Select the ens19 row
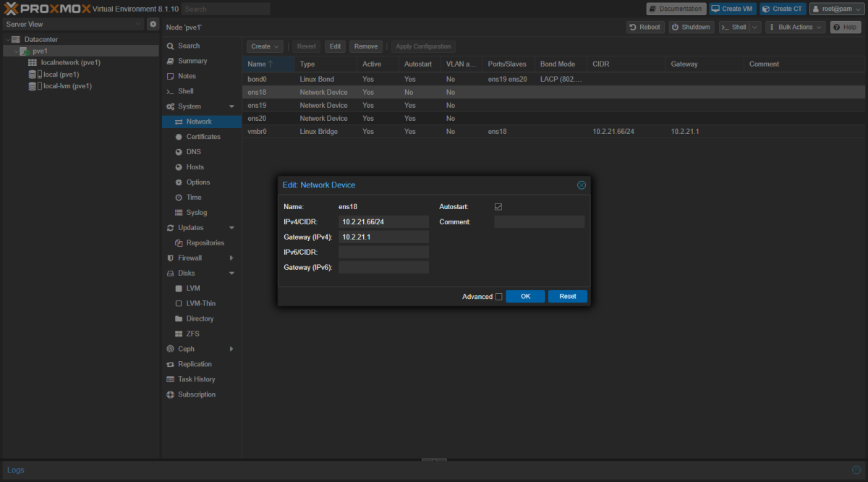Image resolution: width=868 pixels, height=482 pixels. coord(553,106)
